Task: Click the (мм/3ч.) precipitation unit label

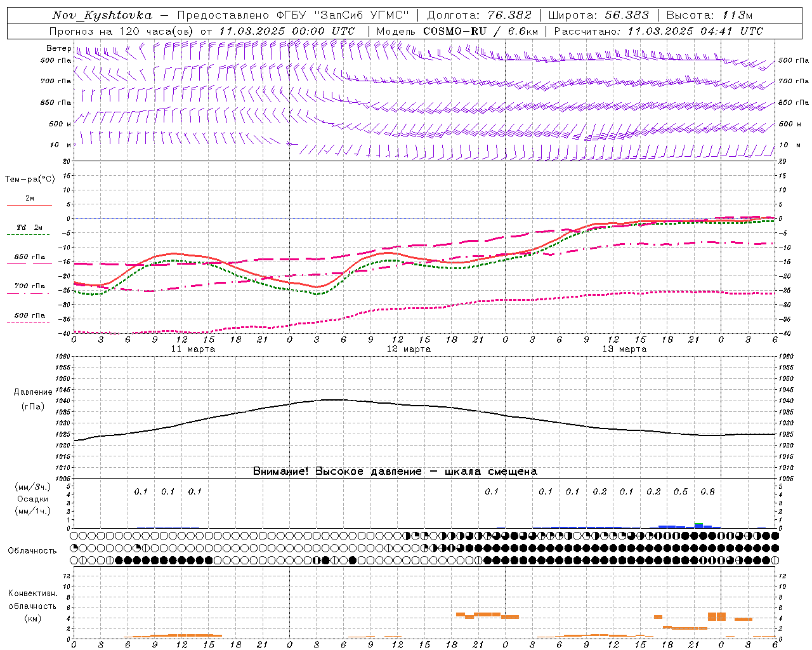Action: pos(33,487)
